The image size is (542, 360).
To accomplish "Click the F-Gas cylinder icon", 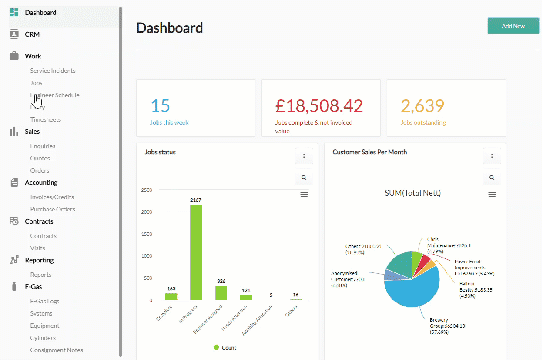I will [x=14, y=286].
